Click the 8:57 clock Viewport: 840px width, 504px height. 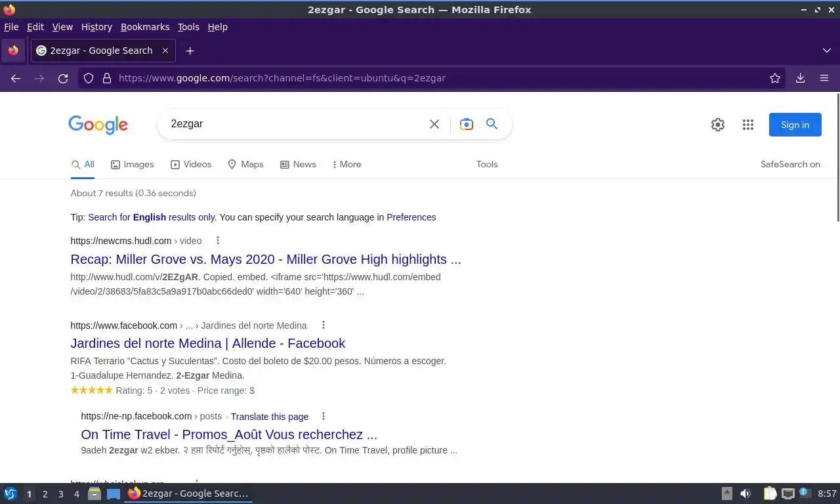(x=828, y=493)
